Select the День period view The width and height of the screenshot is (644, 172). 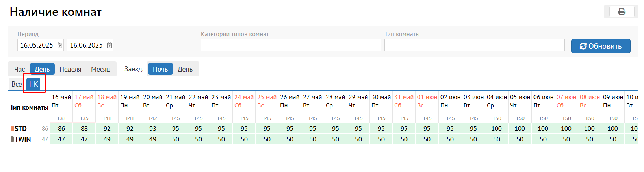click(x=42, y=69)
